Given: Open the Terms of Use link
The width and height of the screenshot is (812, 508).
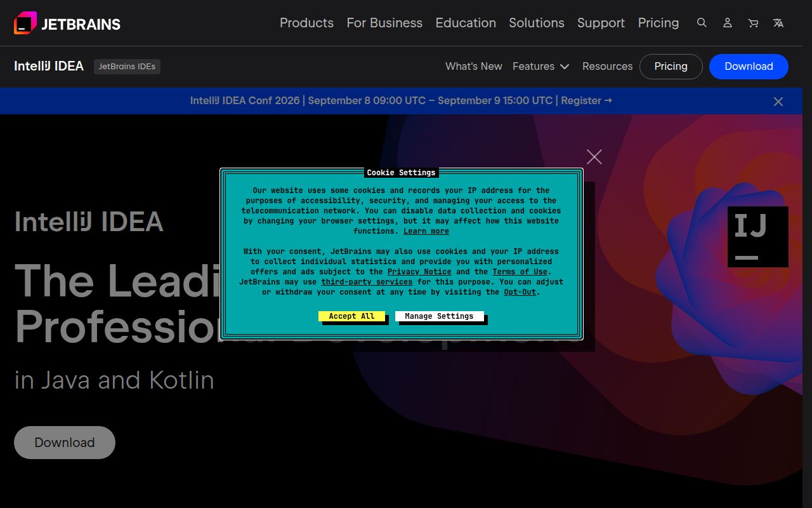Looking at the screenshot, I should click(x=520, y=272).
